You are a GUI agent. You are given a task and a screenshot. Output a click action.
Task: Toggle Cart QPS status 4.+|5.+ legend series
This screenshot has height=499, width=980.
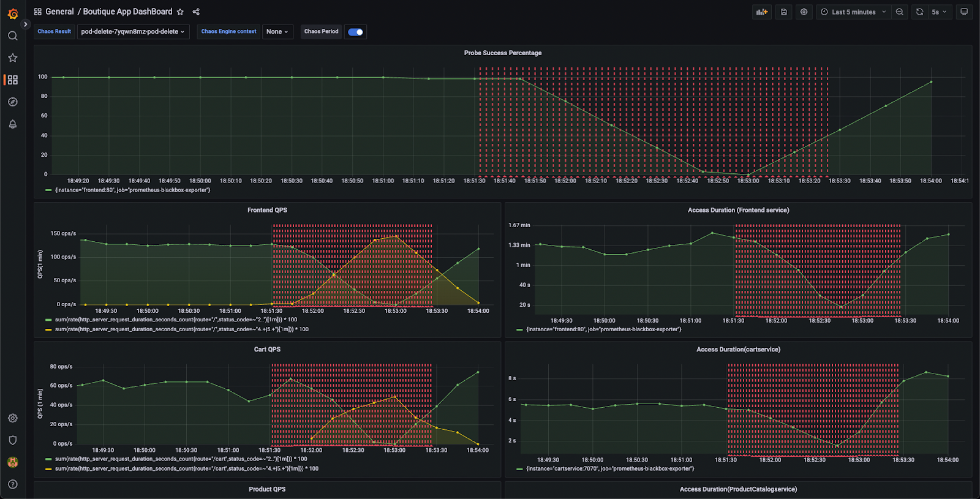[x=187, y=469]
